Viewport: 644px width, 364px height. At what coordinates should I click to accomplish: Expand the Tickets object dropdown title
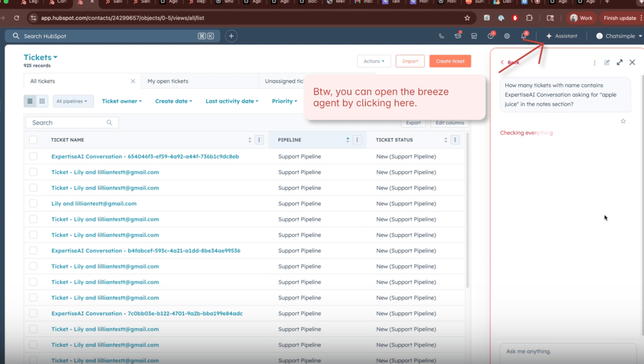41,57
